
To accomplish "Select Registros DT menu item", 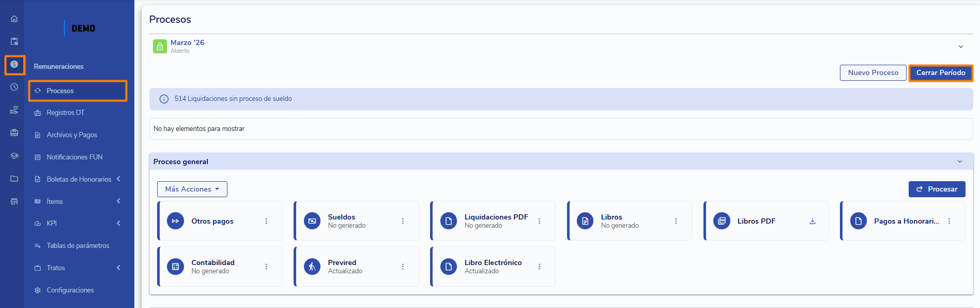I will pyautogui.click(x=66, y=113).
